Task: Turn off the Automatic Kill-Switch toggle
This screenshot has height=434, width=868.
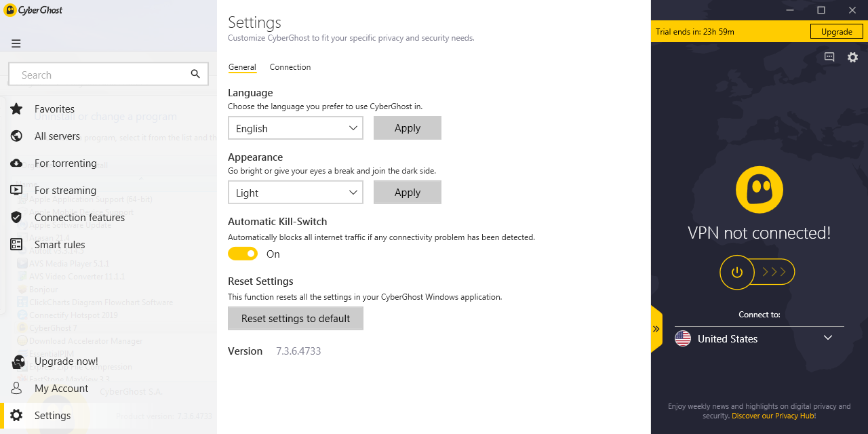Action: click(x=243, y=254)
